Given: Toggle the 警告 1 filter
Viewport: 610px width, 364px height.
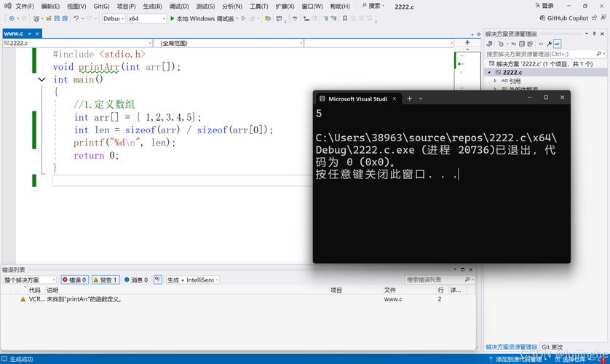Looking at the screenshot, I should coord(106,280).
